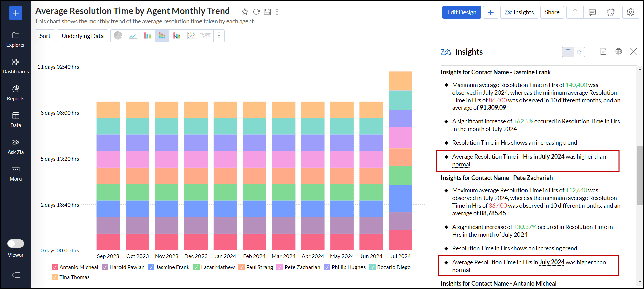The image size is (644, 289).
Task: Open Reports from the sidebar
Action: tap(16, 93)
